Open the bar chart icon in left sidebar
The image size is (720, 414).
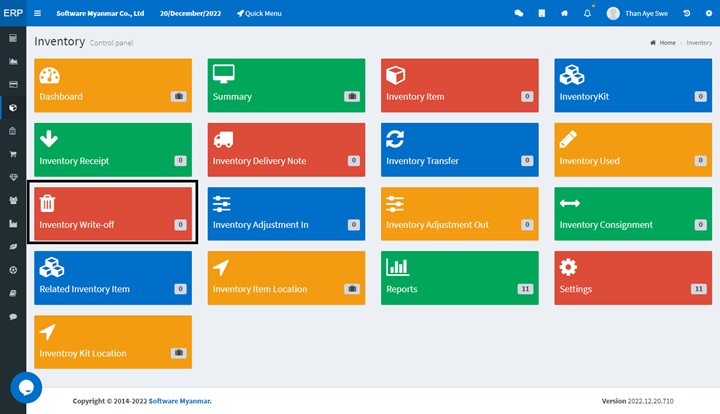coord(13,224)
